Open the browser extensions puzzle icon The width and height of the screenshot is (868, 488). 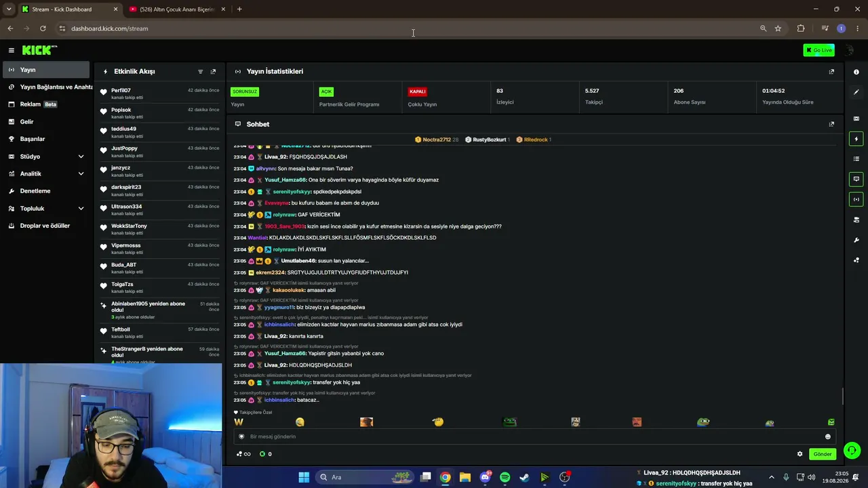pyautogui.click(x=801, y=28)
